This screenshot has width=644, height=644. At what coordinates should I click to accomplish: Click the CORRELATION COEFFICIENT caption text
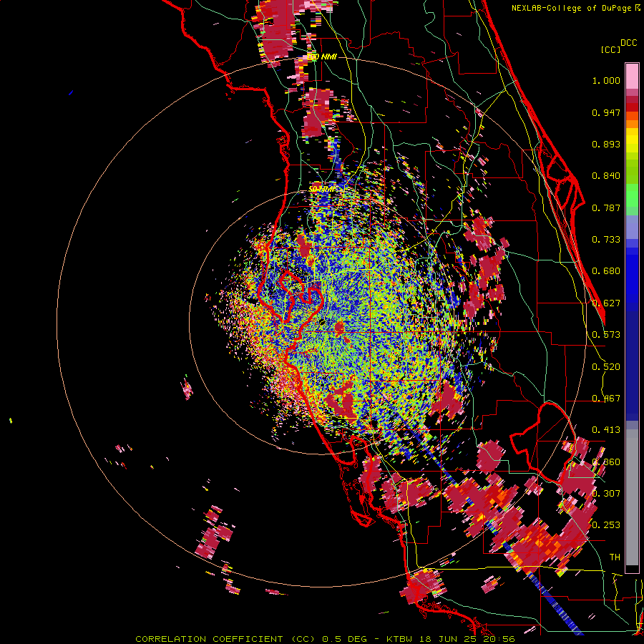click(209, 639)
